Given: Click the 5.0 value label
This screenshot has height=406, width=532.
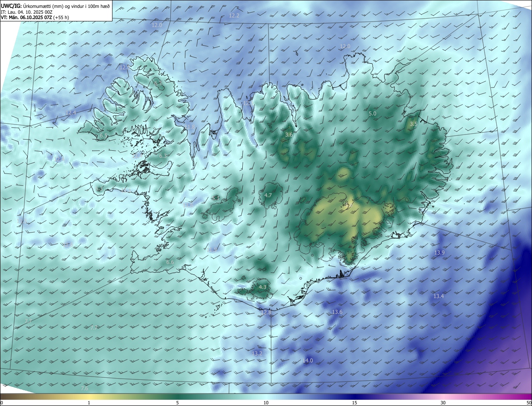Looking at the screenshot, I should click(373, 113).
